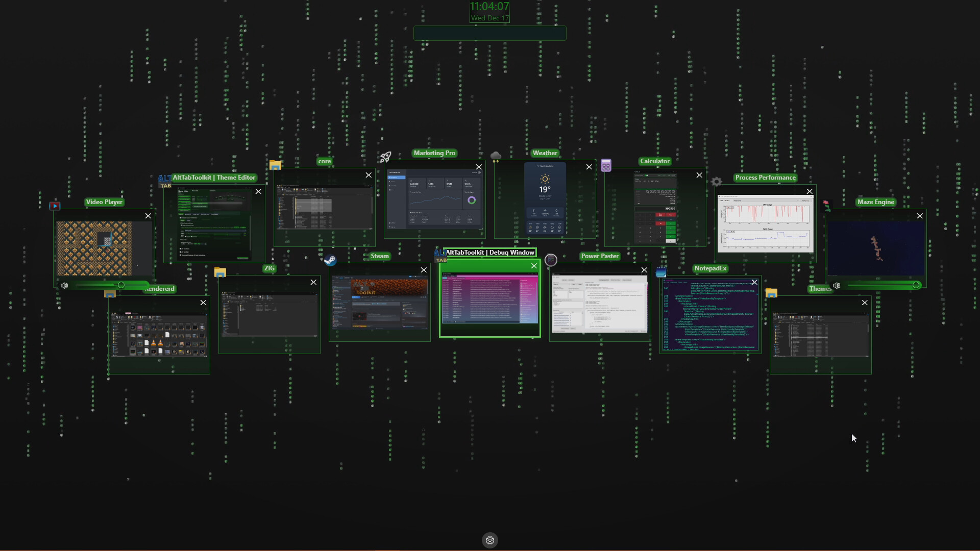Click the rocket icon beside Marketing Pro
The height and width of the screenshot is (551, 980).
click(385, 157)
